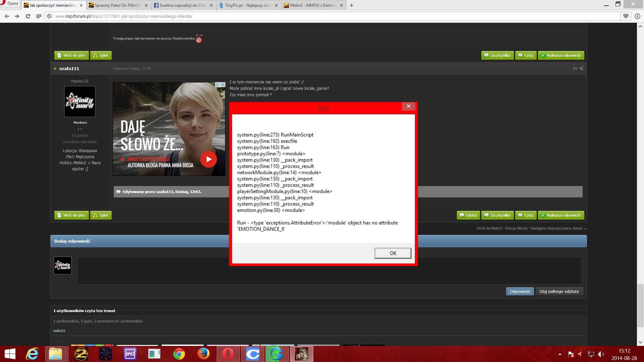Open the network icon in system tray
This screenshot has width=644, height=362.
(x=591, y=354)
